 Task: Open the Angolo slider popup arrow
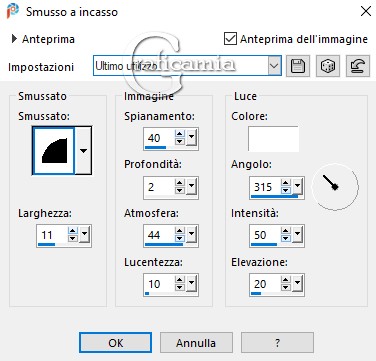297,187
